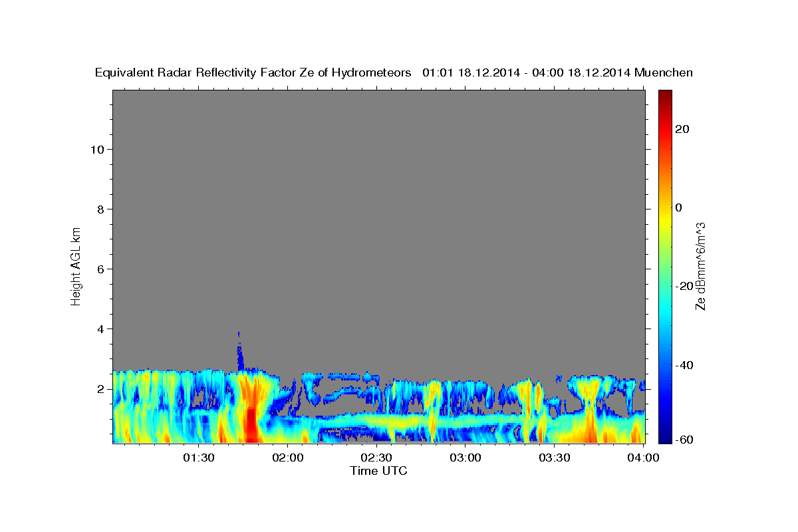
Task: Click the station name 'Muenchen' in the title
Action: tap(664, 72)
